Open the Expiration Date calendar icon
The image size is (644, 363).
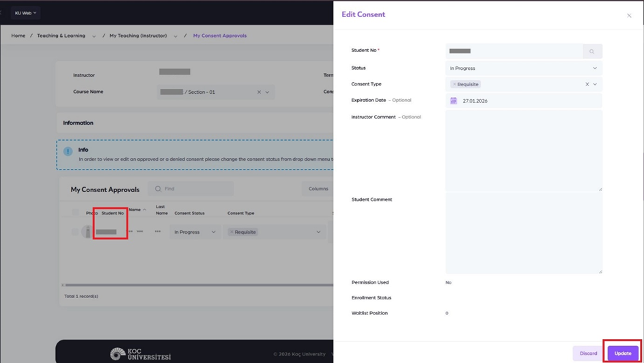coord(453,100)
